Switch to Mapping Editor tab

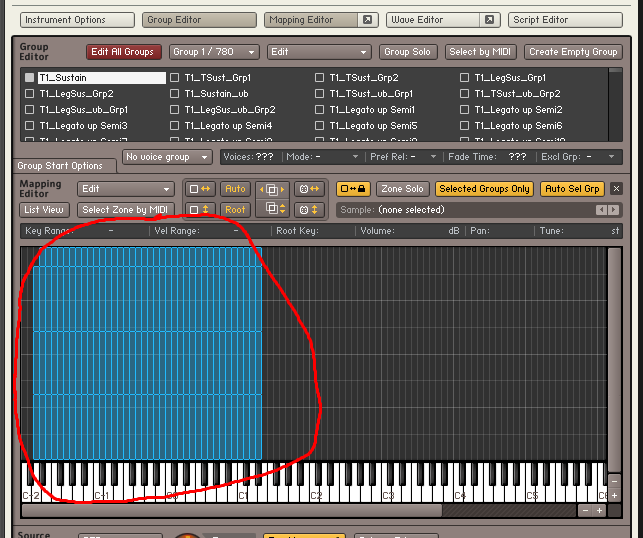point(312,20)
